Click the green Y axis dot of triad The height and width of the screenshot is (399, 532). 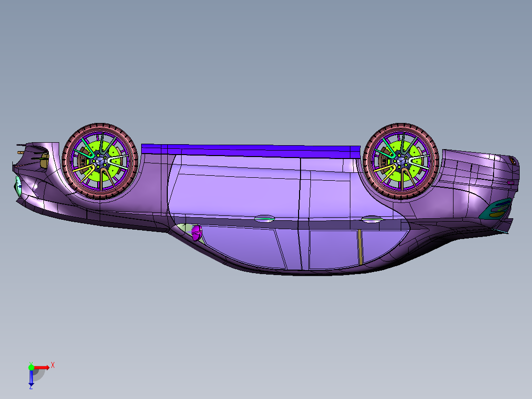31,367
